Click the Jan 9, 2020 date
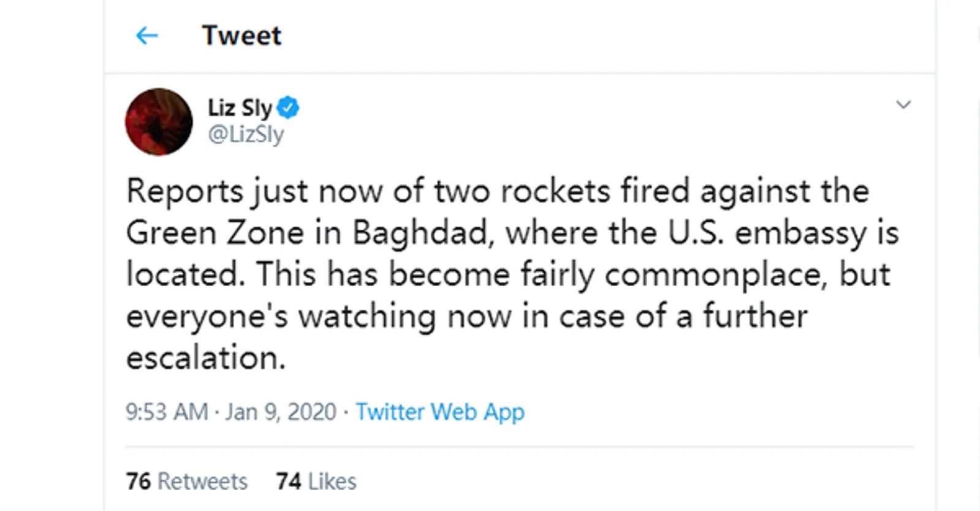The width and height of the screenshot is (980, 511). pyautogui.click(x=281, y=412)
